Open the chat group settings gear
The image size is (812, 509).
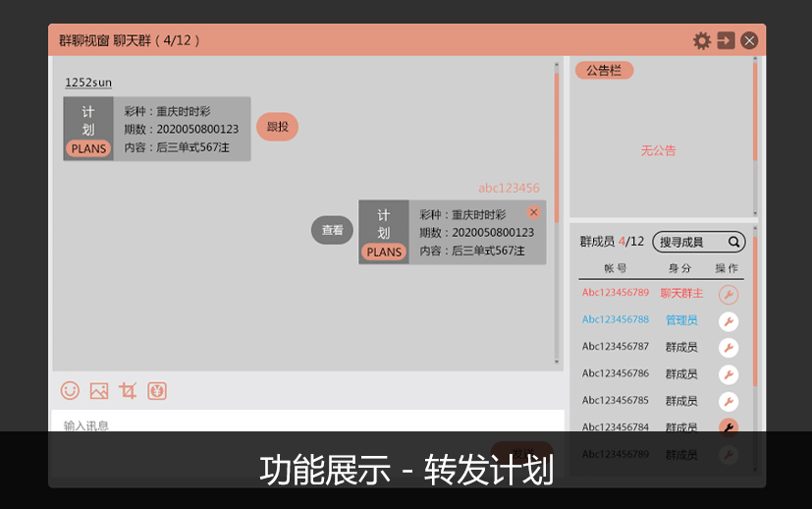coord(701,40)
